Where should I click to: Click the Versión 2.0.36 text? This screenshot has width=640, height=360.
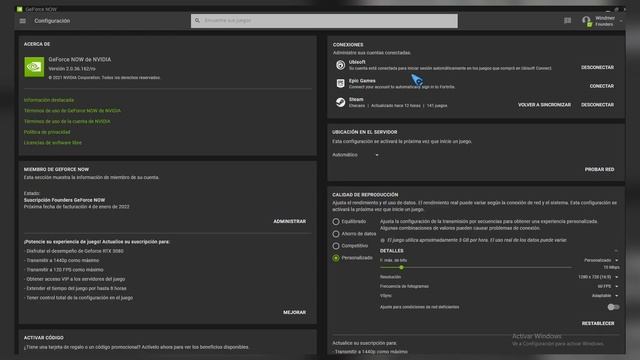[x=72, y=69]
